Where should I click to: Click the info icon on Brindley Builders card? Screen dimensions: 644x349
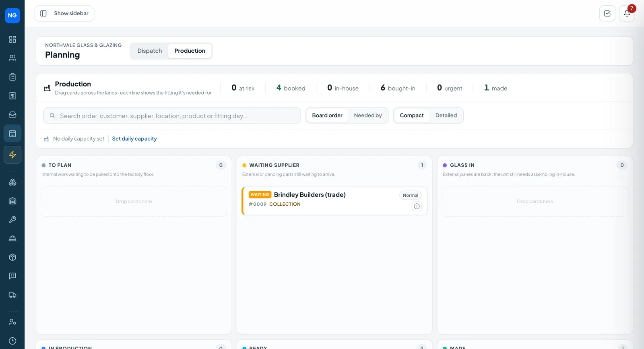417,207
